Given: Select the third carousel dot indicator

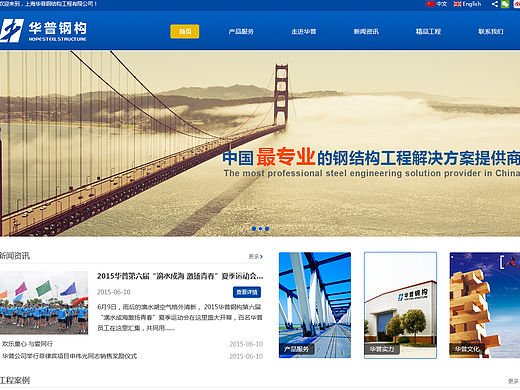Looking at the screenshot, I should pos(267,229).
